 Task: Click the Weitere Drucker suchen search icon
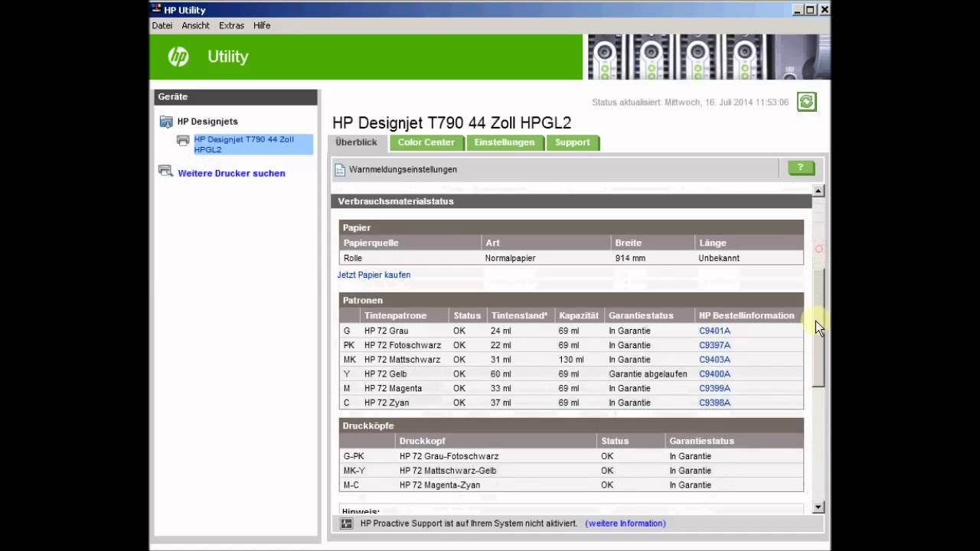point(165,171)
